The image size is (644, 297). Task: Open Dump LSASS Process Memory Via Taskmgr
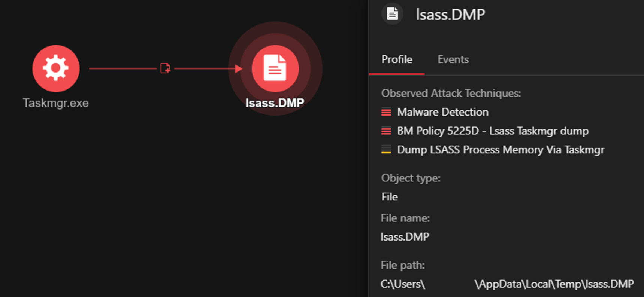501,150
